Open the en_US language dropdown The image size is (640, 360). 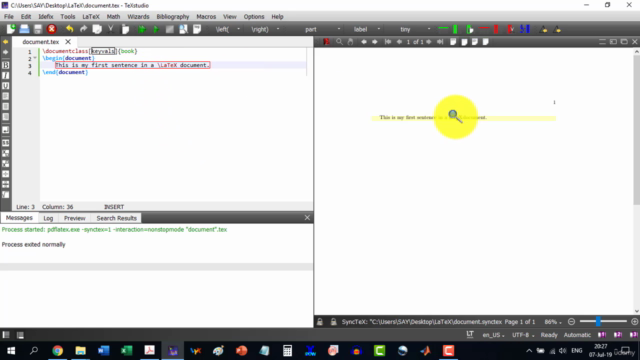493,335
